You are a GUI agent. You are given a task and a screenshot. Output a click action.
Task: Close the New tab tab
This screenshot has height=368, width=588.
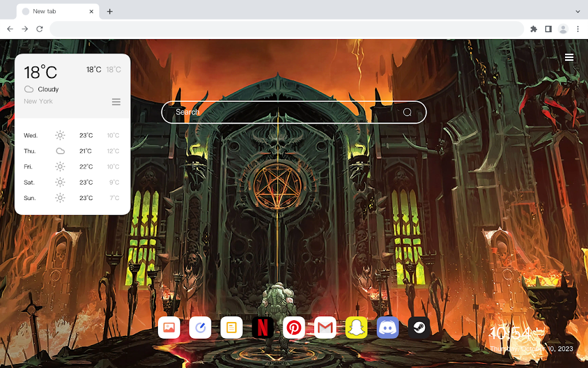click(x=91, y=11)
